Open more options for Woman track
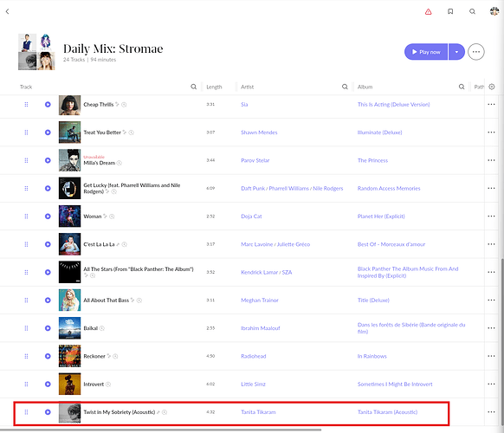The width and height of the screenshot is (504, 433). click(x=491, y=216)
